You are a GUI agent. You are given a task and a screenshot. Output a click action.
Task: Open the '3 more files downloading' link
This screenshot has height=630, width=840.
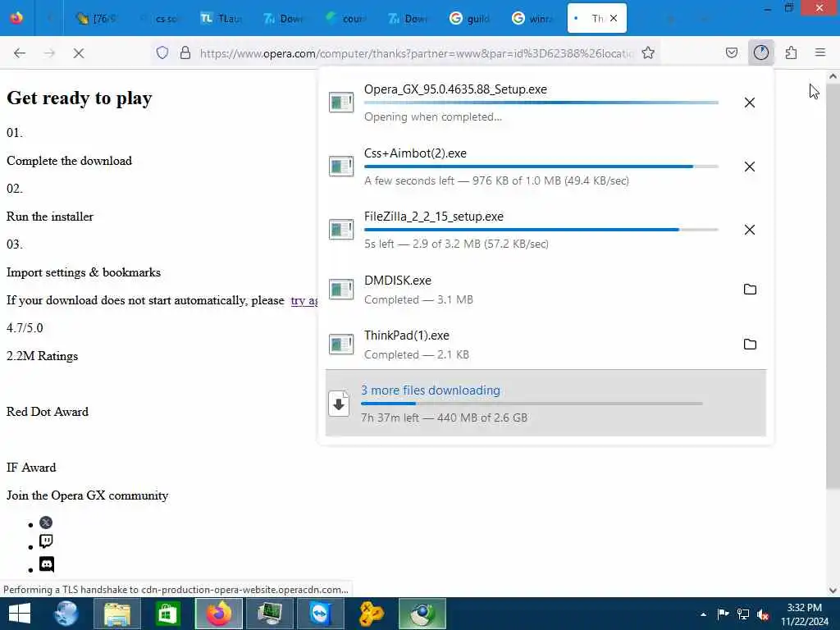(430, 390)
